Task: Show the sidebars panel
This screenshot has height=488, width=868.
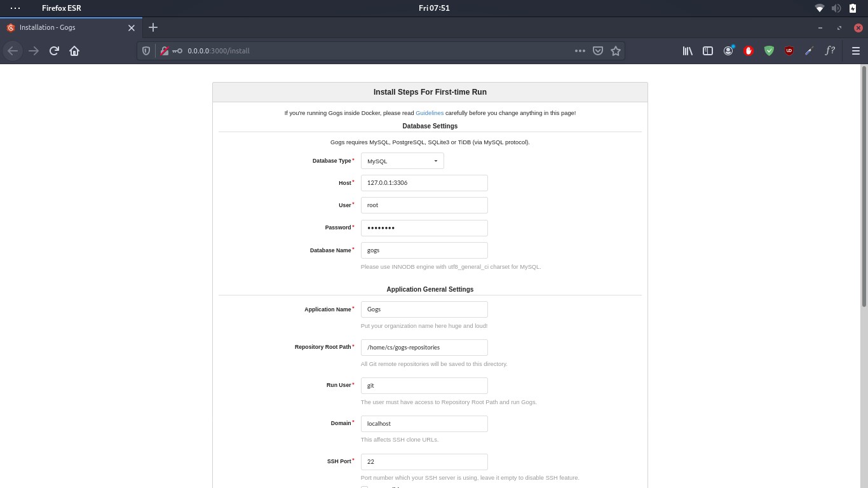Action: click(708, 51)
